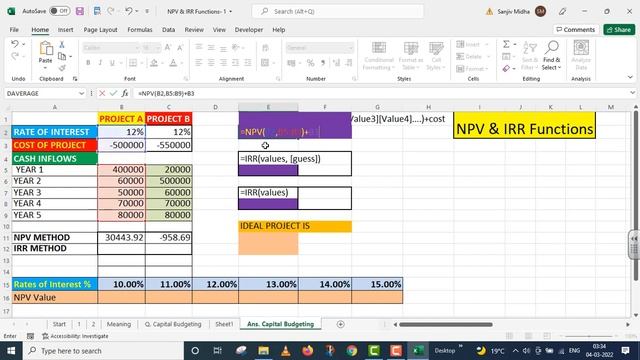The height and width of the screenshot is (360, 640).
Task: Click the Cut scissors icon
Action: [62, 44]
